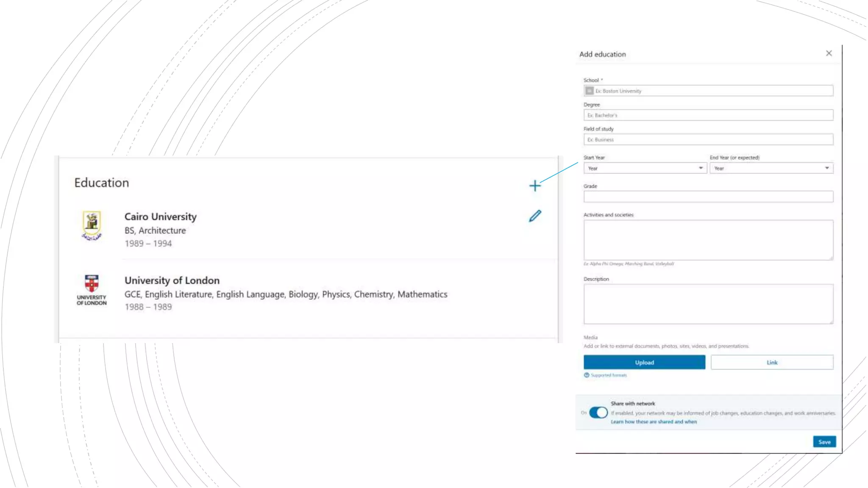This screenshot has height=488, width=868.
Task: Open the Cairo University title link
Action: (x=161, y=217)
